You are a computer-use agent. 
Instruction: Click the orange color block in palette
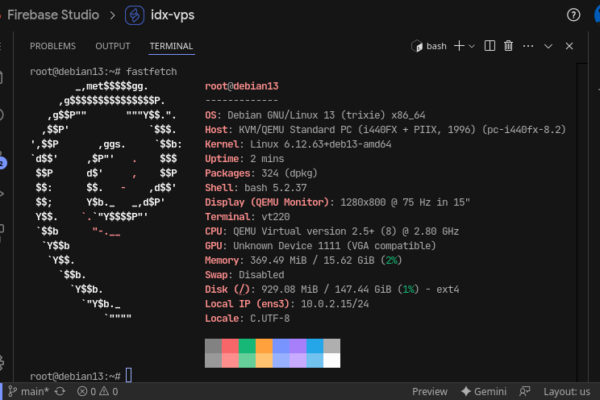(264, 346)
